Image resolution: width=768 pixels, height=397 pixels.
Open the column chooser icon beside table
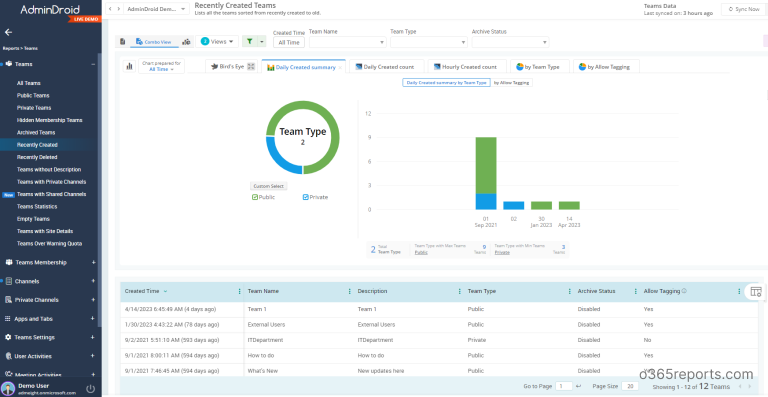click(x=756, y=292)
